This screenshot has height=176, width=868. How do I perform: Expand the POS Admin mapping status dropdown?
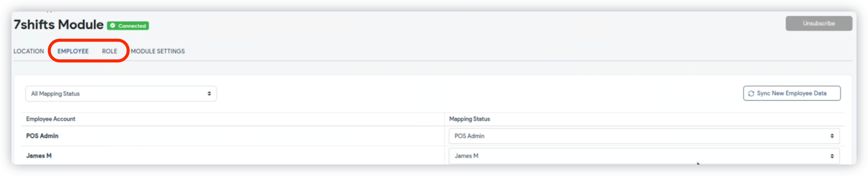(x=643, y=136)
